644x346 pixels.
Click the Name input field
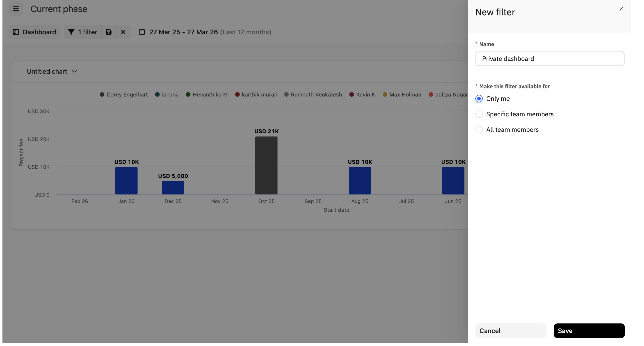point(549,59)
